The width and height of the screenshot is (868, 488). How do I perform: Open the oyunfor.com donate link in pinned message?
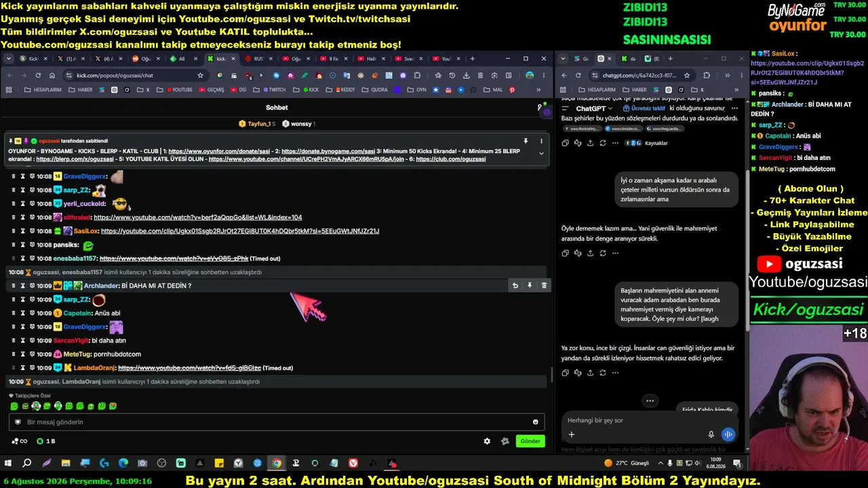pyautogui.click(x=219, y=151)
